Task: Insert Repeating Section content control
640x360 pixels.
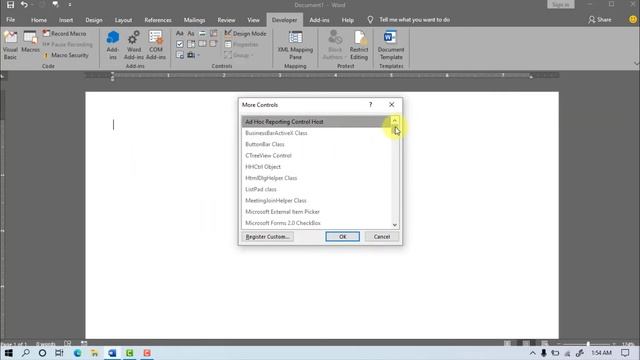Action: [180, 55]
